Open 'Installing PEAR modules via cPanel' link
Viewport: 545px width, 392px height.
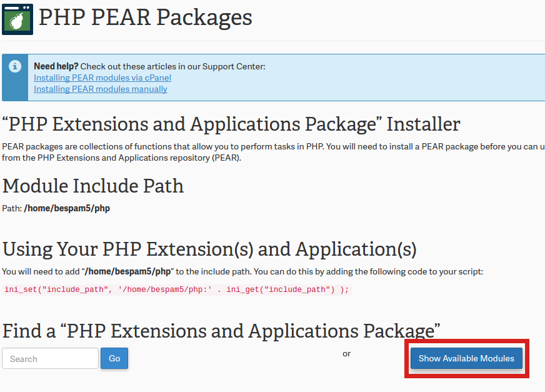click(102, 78)
